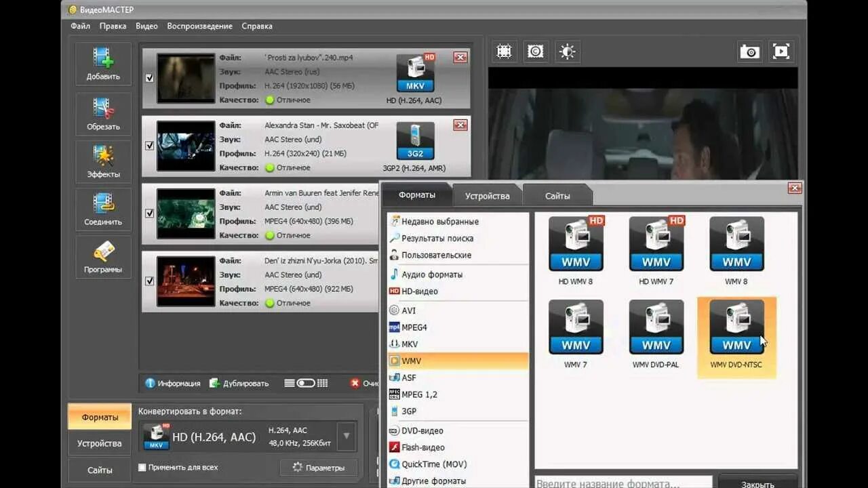The width and height of the screenshot is (868, 488).
Task: Switch list/grid view toggle
Action: (306, 383)
